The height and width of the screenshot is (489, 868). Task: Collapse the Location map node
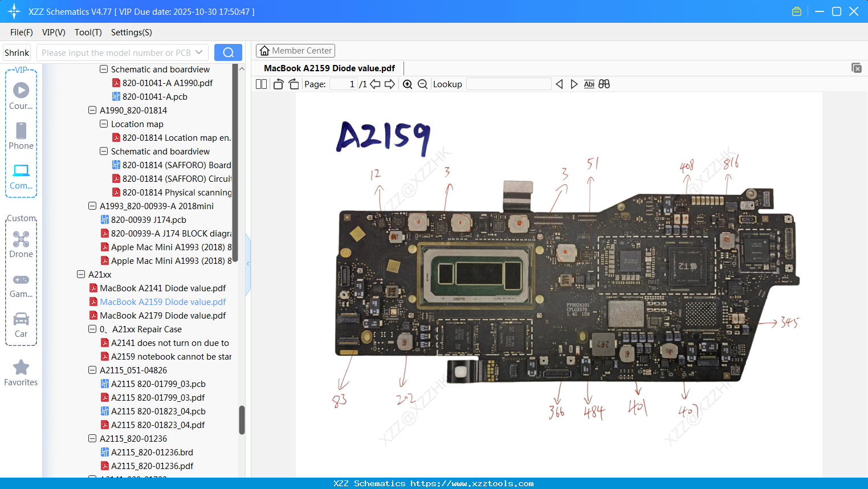tap(104, 124)
